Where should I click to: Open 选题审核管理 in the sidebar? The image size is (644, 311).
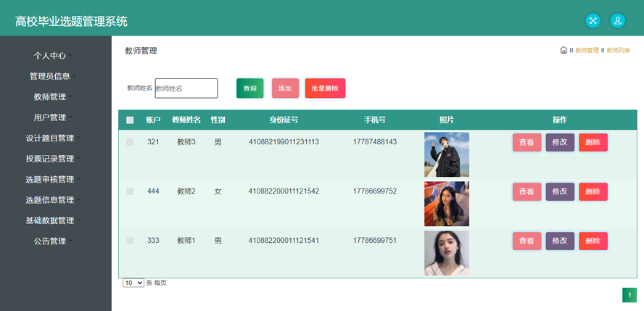[x=51, y=179]
